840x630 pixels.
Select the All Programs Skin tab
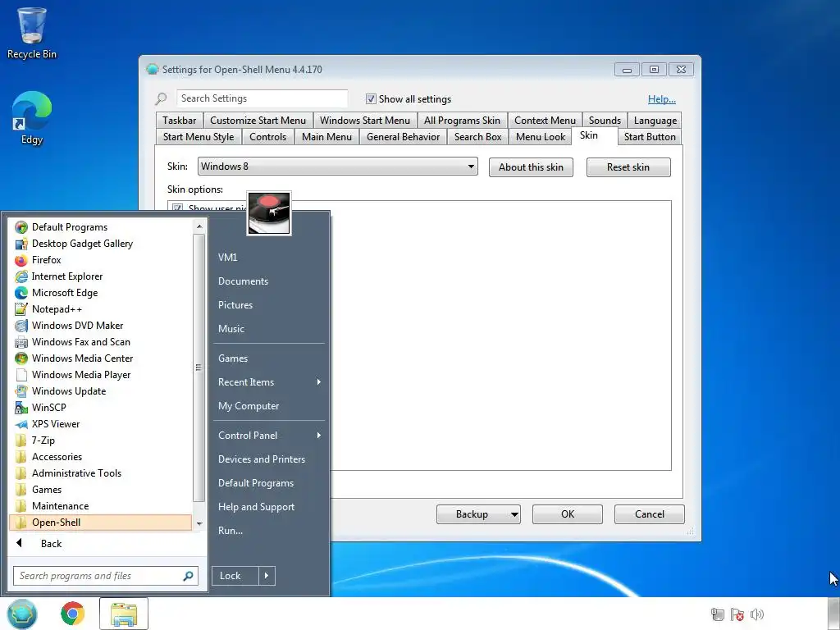(x=462, y=121)
